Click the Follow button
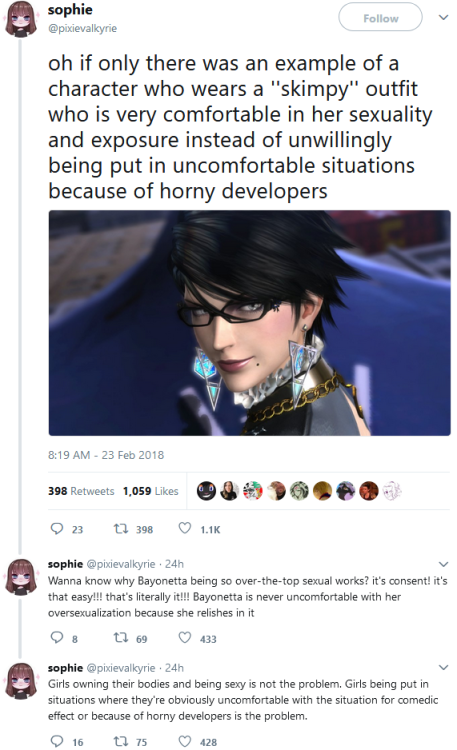 pos(380,17)
